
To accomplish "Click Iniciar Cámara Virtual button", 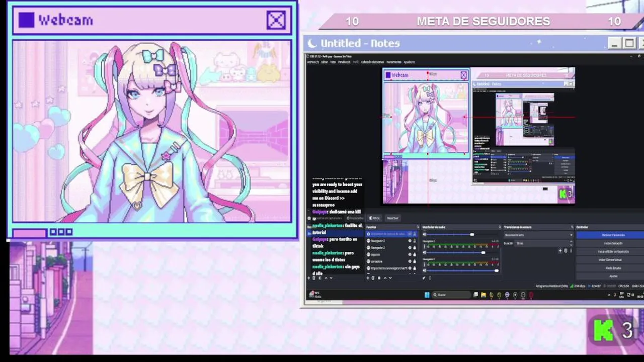I will (x=610, y=259).
